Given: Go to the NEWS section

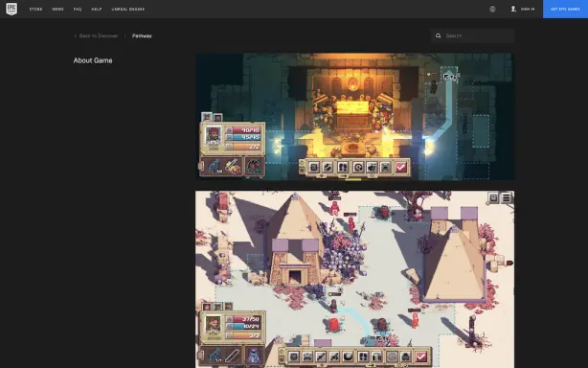Looking at the screenshot, I should tap(58, 9).
